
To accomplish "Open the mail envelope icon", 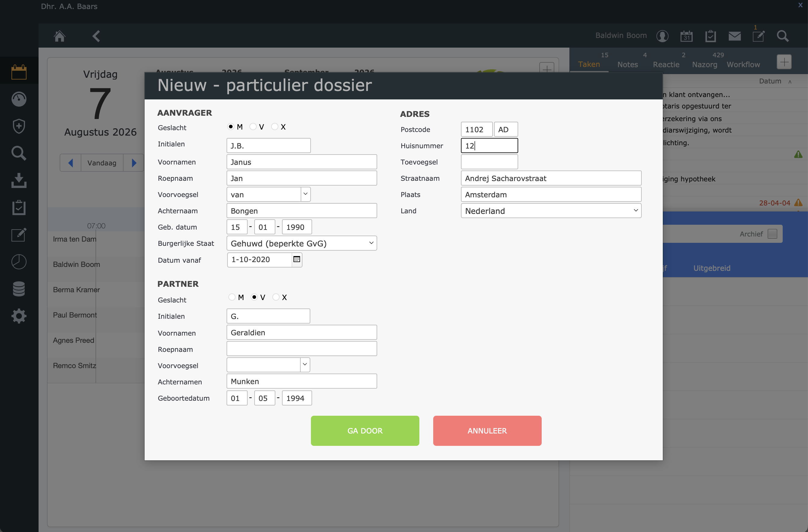I will point(734,36).
